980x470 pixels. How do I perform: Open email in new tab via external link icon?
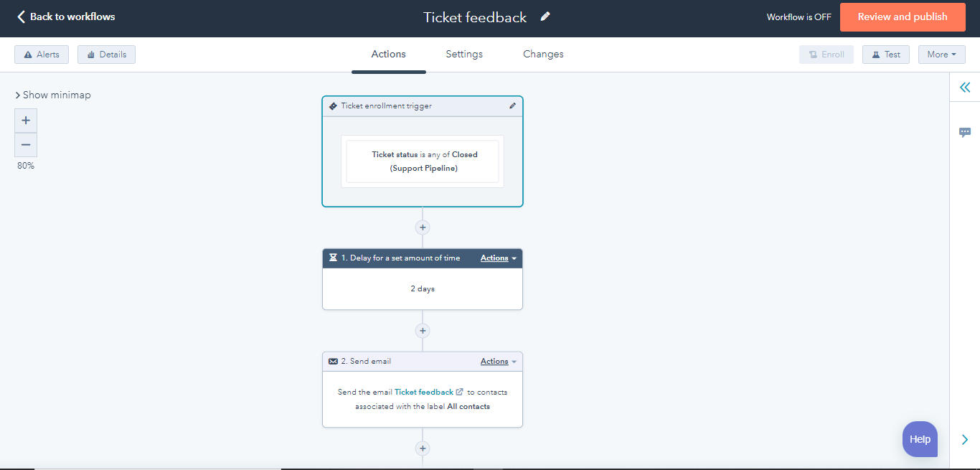(x=460, y=392)
